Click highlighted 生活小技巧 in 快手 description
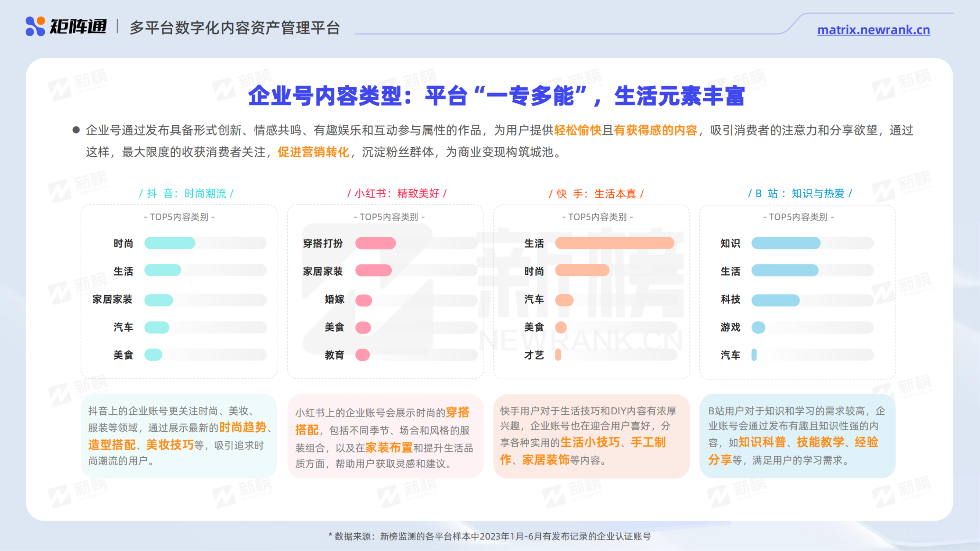Screen dimensions: 980x551 pyautogui.click(x=590, y=442)
